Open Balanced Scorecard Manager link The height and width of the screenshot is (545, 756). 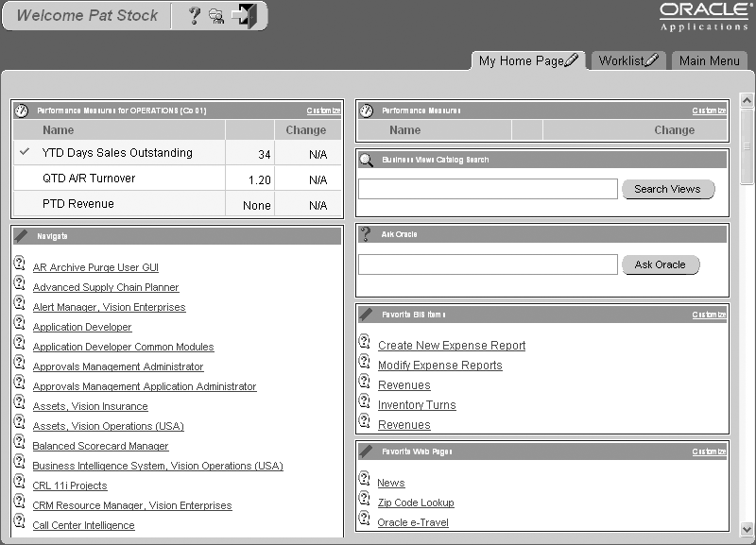100,446
